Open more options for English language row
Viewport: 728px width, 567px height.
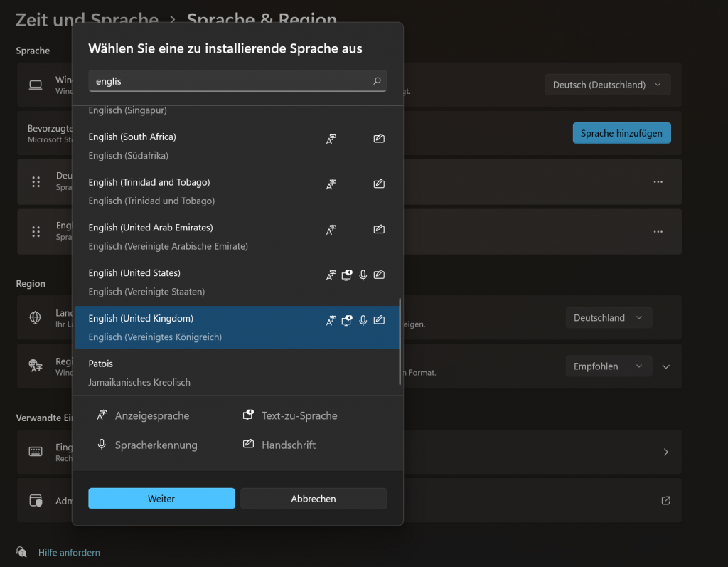click(658, 231)
